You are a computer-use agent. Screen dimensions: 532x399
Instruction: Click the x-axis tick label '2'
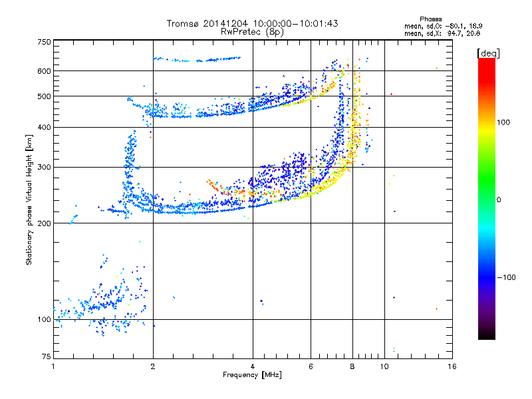[153, 366]
